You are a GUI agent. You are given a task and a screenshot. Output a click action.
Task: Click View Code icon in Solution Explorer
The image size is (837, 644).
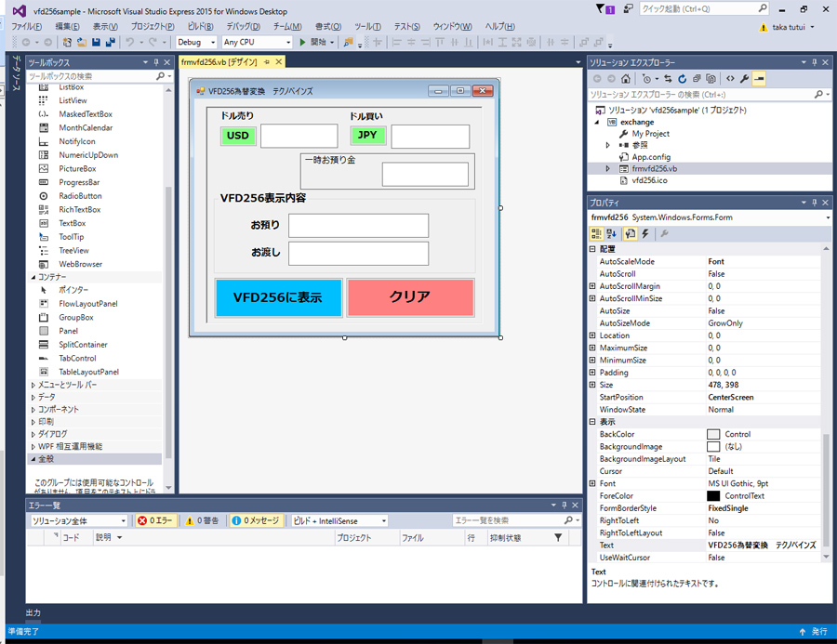click(730, 79)
